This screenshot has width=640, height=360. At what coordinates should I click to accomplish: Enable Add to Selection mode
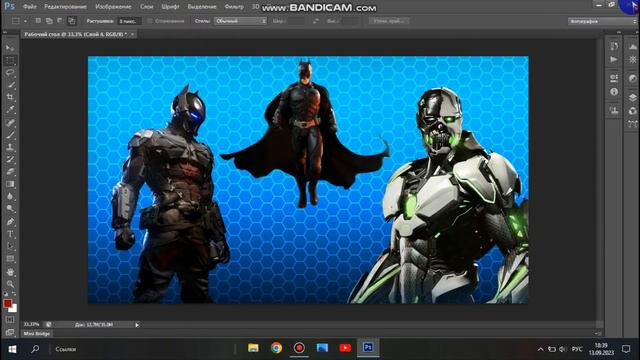(49, 21)
